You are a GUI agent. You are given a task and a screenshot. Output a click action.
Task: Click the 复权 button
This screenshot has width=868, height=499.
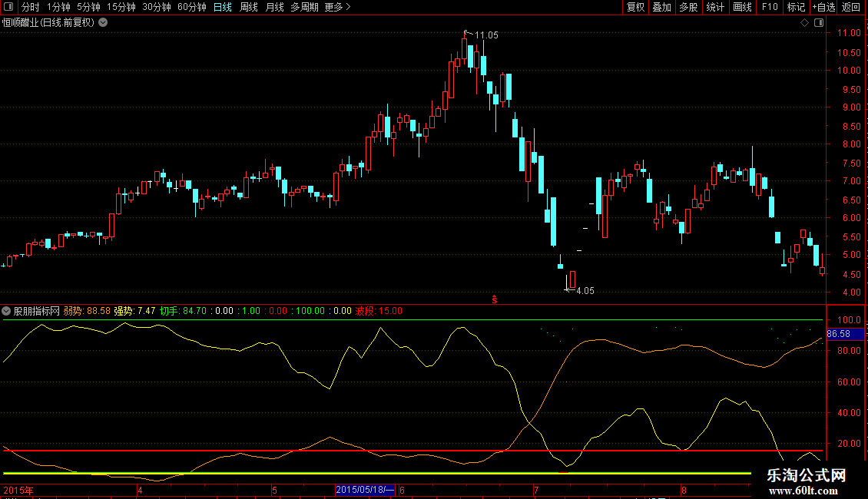click(635, 7)
